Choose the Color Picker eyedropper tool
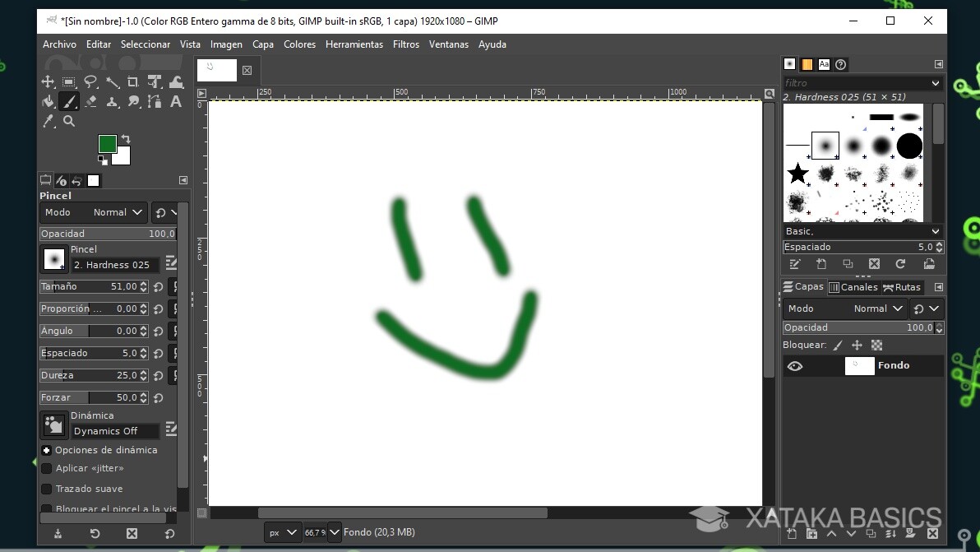This screenshot has height=552, width=980. point(48,122)
